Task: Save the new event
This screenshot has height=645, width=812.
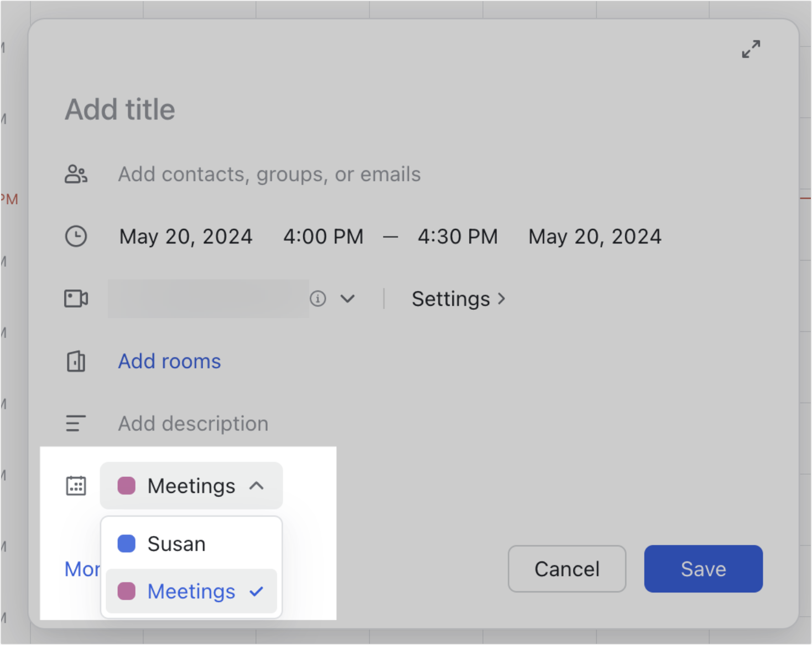Action: point(703,569)
